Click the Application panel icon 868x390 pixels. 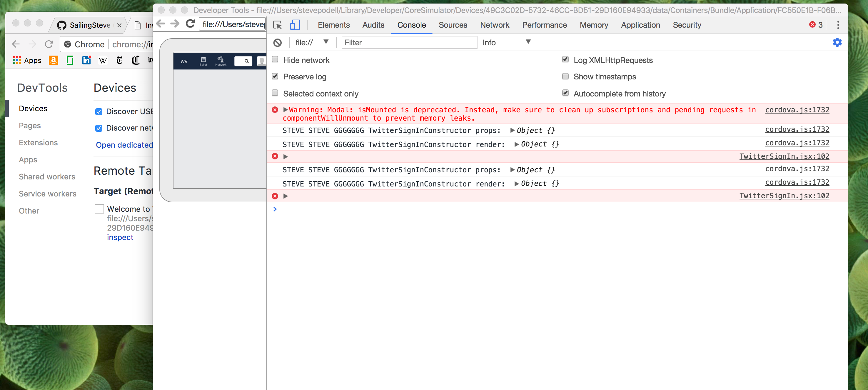pos(640,25)
